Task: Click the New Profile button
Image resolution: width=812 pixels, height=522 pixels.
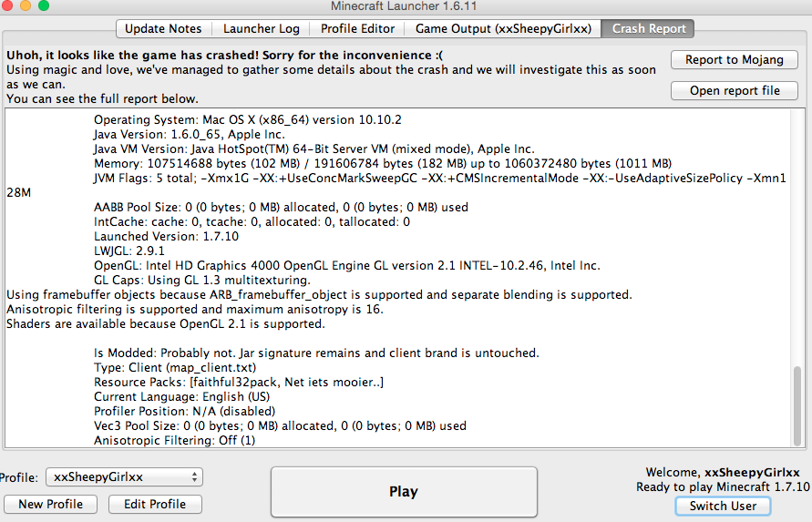Action: click(x=51, y=504)
